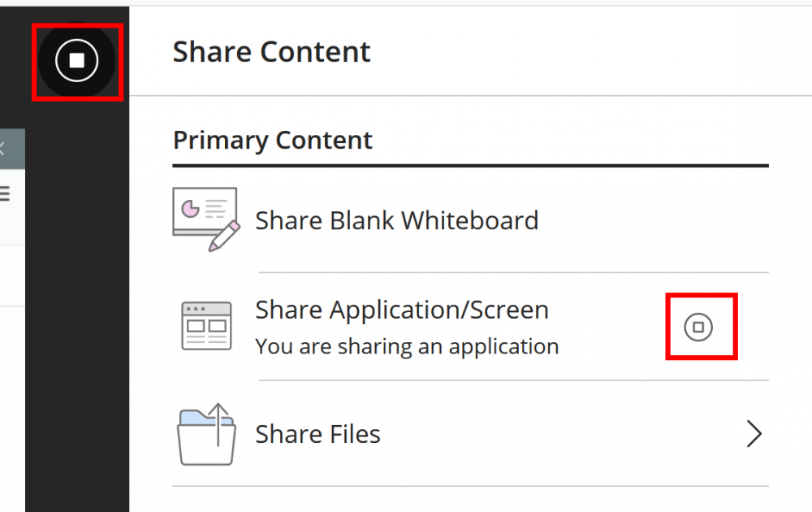The image size is (812, 512).
Task: Click the upload arrow on folder icon
Action: [x=217, y=423]
